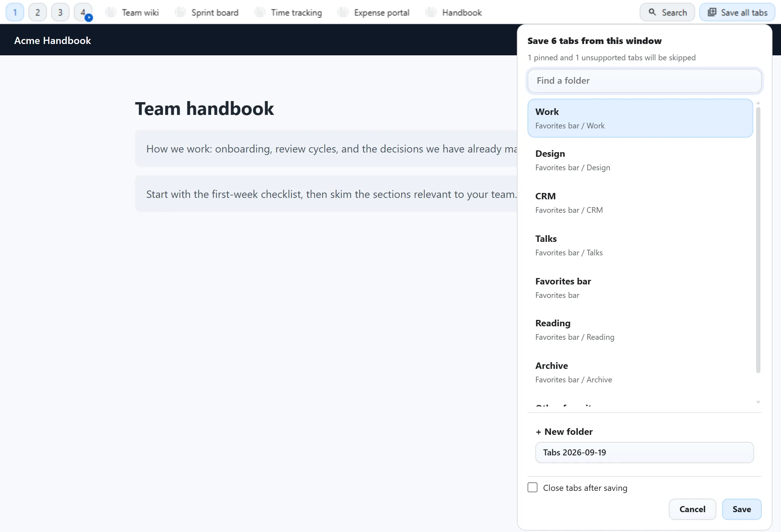Click the folder list scroll down arrow
Screen dimensions: 781x532
pyautogui.click(x=758, y=402)
